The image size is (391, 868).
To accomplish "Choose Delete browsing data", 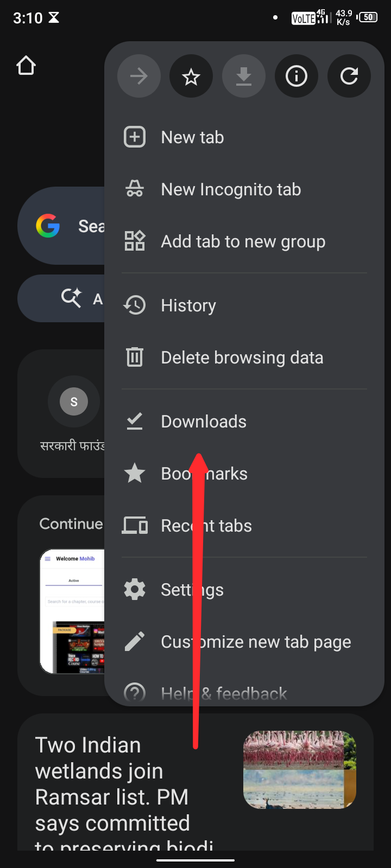I will tap(242, 358).
